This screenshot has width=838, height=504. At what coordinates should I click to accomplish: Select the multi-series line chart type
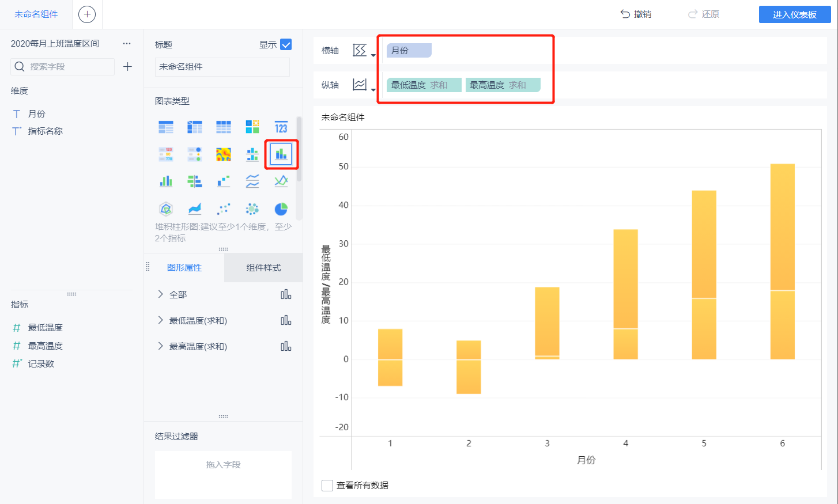[281, 181]
